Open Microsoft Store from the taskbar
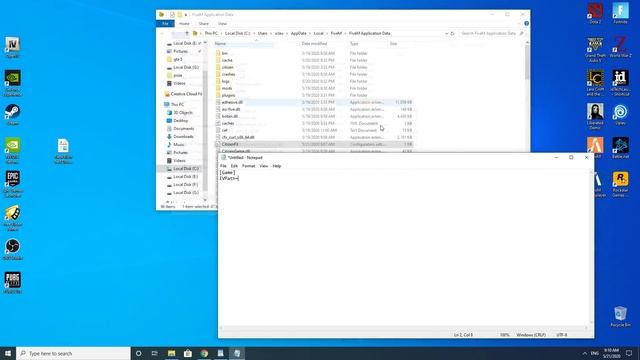Screen dimensions: 640x360 click(188, 353)
